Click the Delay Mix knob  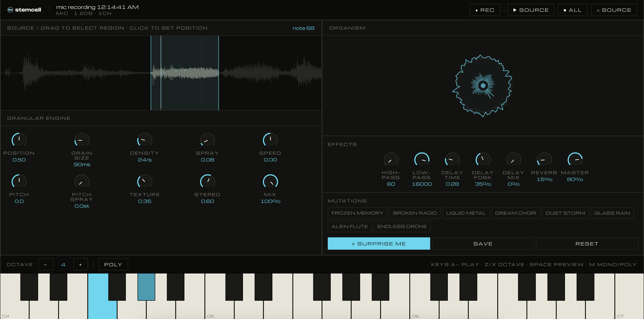tap(514, 159)
